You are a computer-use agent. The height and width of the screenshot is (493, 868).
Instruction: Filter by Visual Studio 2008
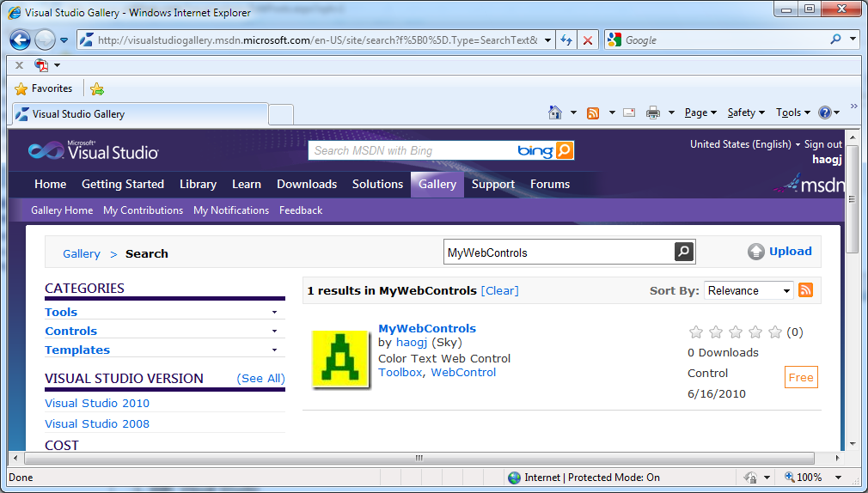pos(97,423)
